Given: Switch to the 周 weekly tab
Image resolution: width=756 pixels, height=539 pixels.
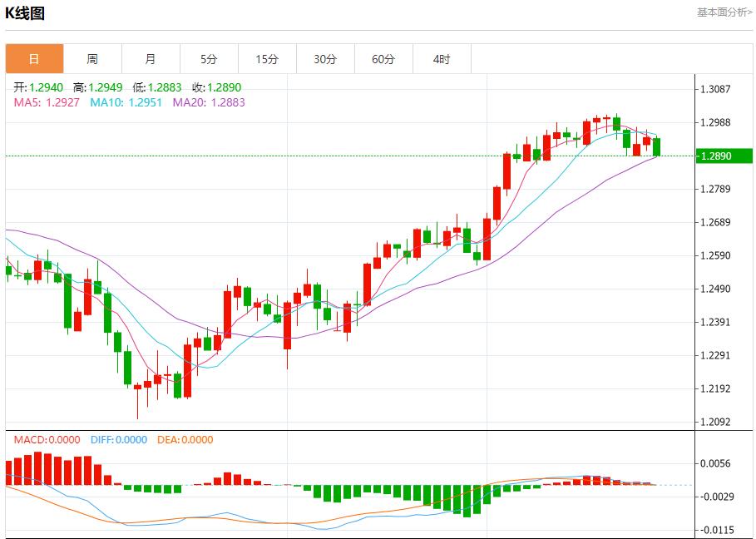Looking at the screenshot, I should click(x=92, y=59).
